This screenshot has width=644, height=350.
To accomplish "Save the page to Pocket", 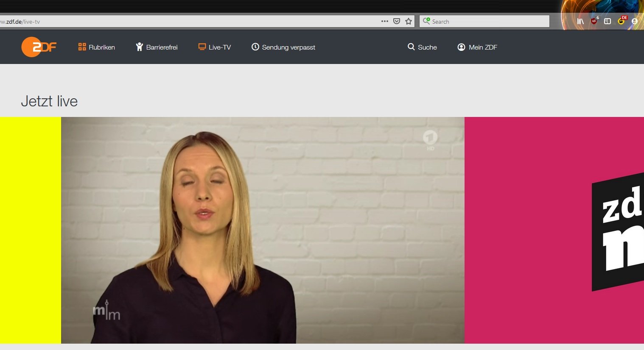I will (x=397, y=21).
